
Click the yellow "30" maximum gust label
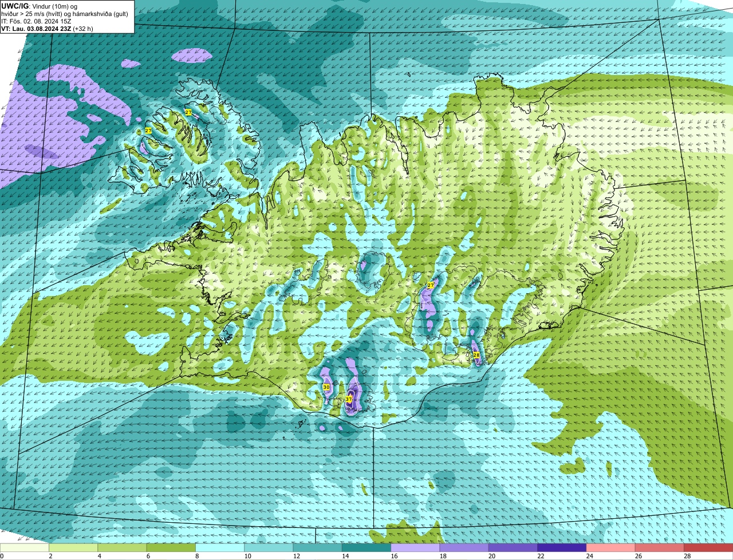coord(326,387)
